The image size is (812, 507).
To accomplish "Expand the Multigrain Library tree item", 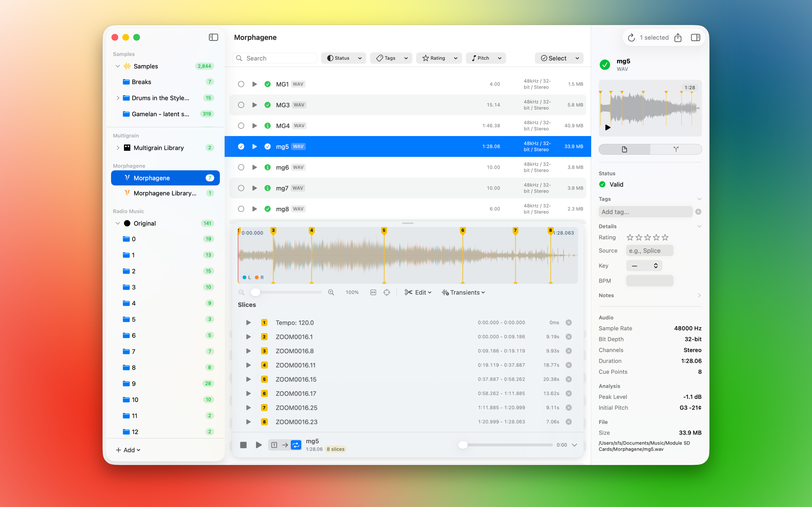I will 118,148.
